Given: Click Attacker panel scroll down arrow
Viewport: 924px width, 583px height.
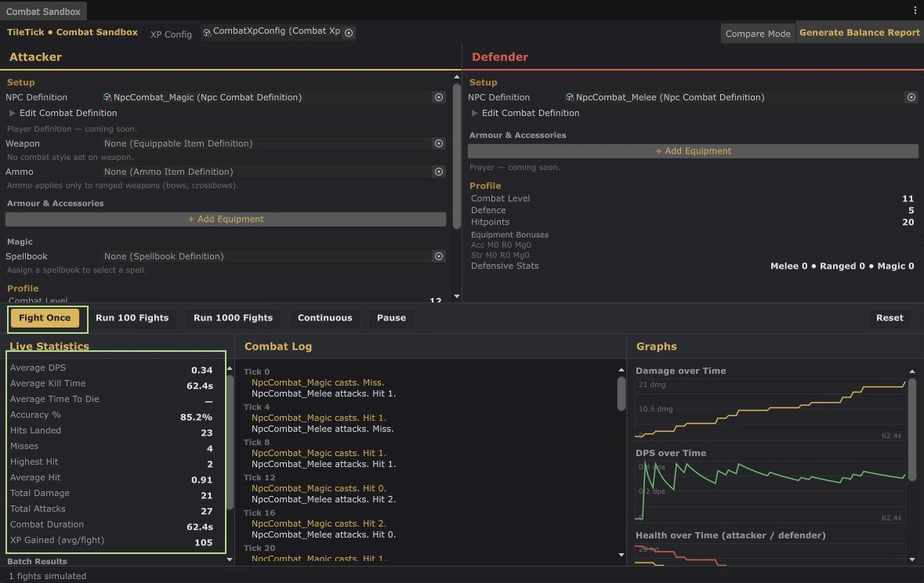Looking at the screenshot, I should coord(457,296).
